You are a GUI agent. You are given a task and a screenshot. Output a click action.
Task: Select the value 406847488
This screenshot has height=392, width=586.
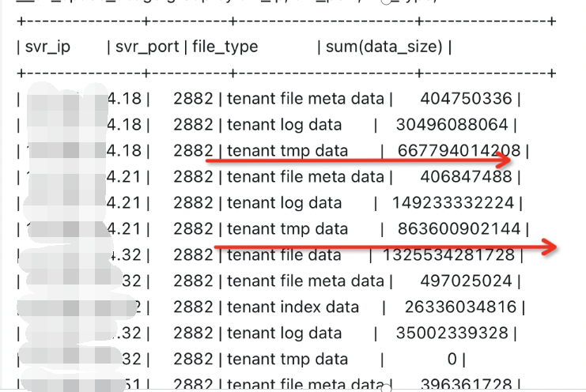coord(466,176)
